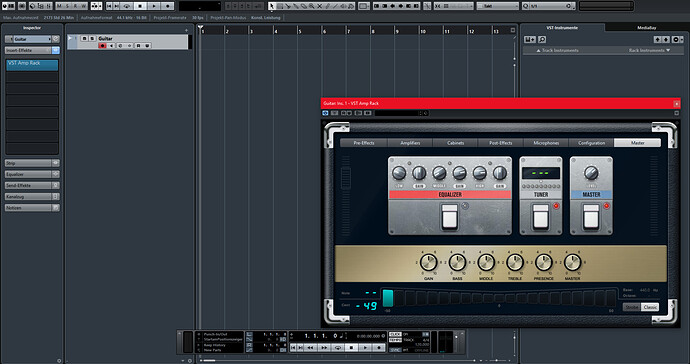Open the Amplifiers tab
Screen dimensions: 690x364
410,143
